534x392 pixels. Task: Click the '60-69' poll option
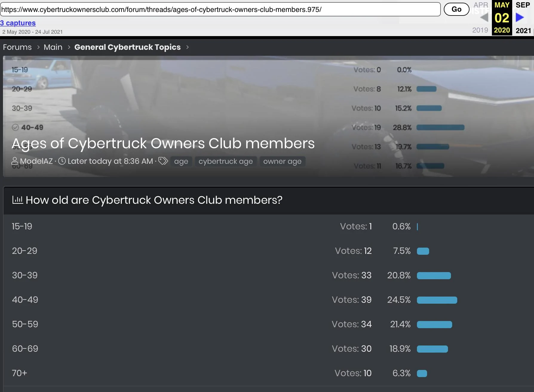click(x=25, y=349)
